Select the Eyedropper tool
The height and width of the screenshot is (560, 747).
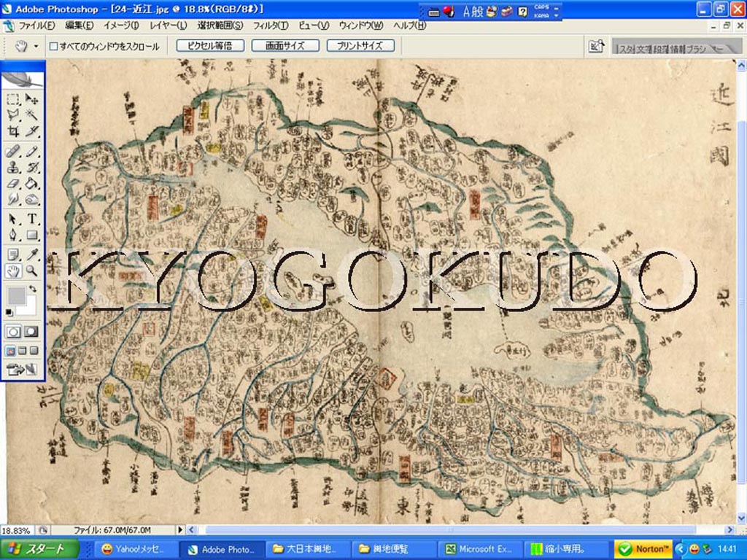(x=31, y=254)
